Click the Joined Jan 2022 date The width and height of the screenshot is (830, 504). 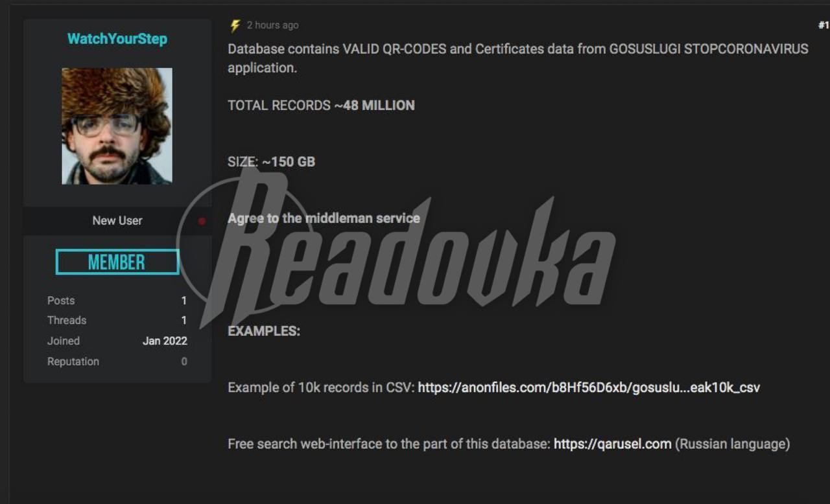[165, 341]
